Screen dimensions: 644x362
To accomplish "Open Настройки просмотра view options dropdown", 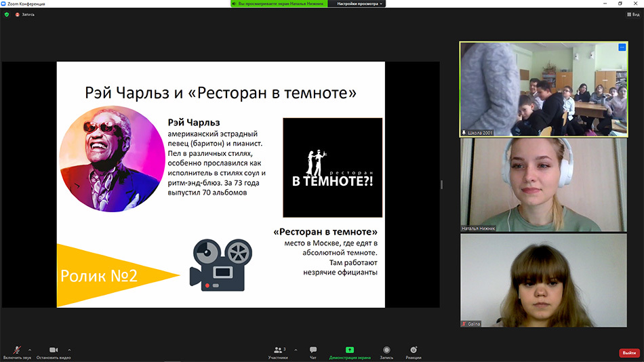I will pos(360,3).
